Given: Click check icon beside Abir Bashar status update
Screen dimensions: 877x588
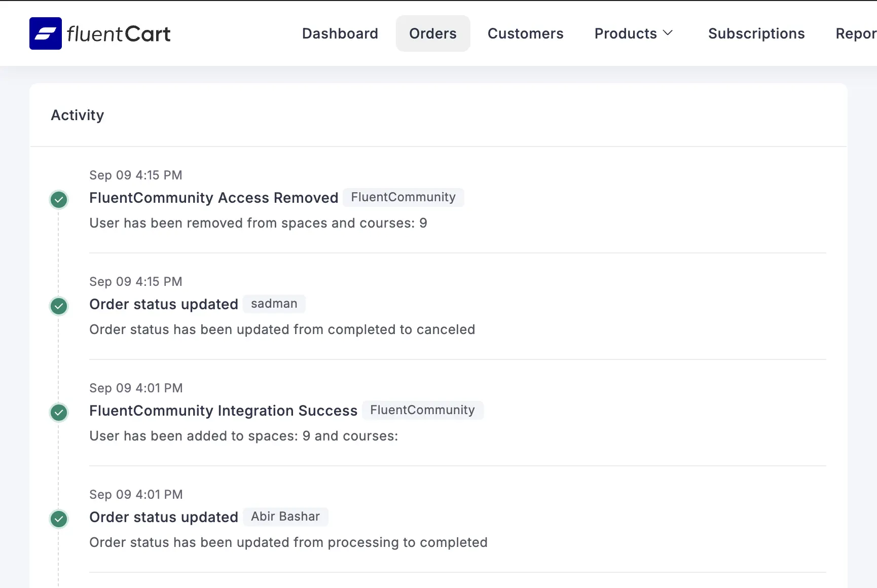Looking at the screenshot, I should coord(59,519).
